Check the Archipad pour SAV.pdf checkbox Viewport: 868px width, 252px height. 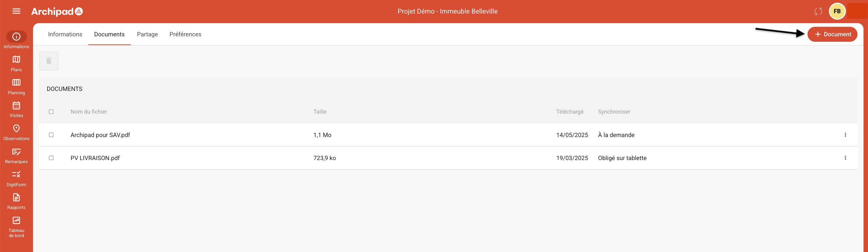point(51,135)
